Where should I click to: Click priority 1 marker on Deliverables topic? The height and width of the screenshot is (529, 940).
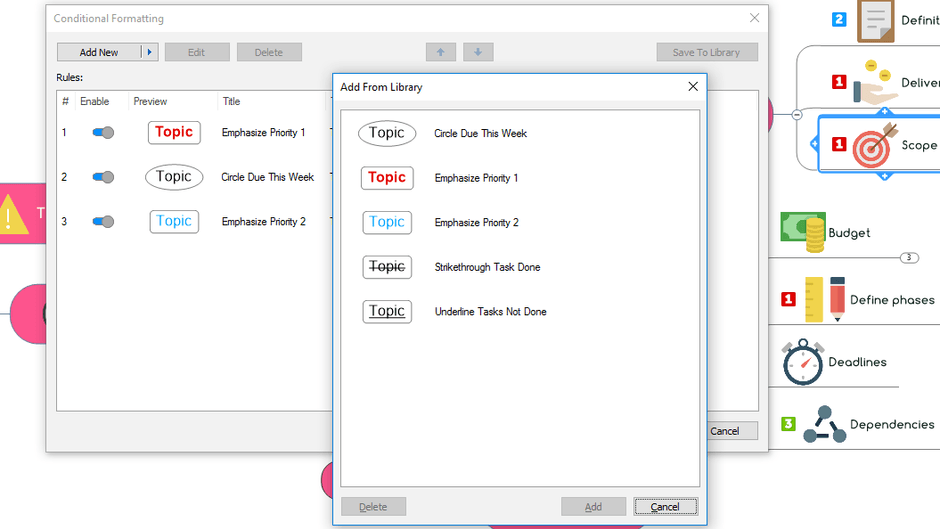(839, 82)
